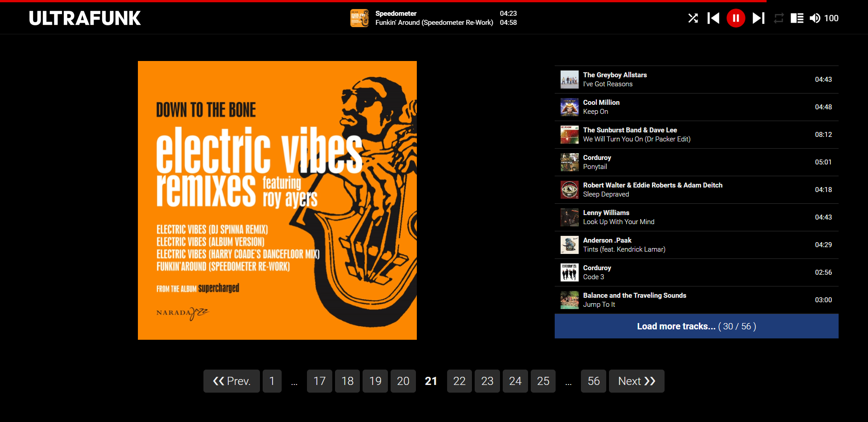Click The Sunburst Band track thumbnail
This screenshot has width=868, height=422.
coord(570,135)
